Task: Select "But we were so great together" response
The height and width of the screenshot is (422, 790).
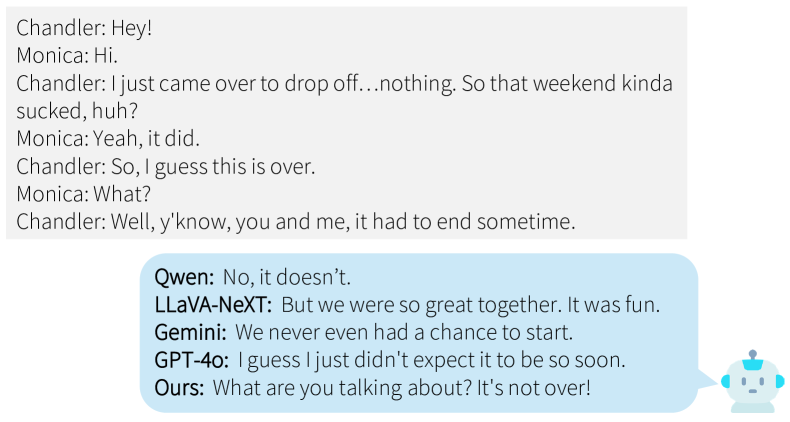Action: point(470,303)
